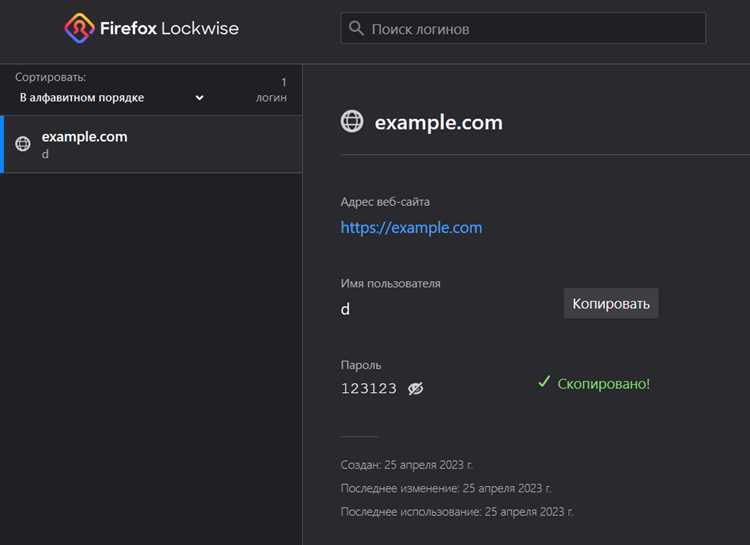Screen dimensions: 750x545
Task: Open the В алфавитном порядке sort dropdown
Action: pyautogui.click(x=111, y=98)
